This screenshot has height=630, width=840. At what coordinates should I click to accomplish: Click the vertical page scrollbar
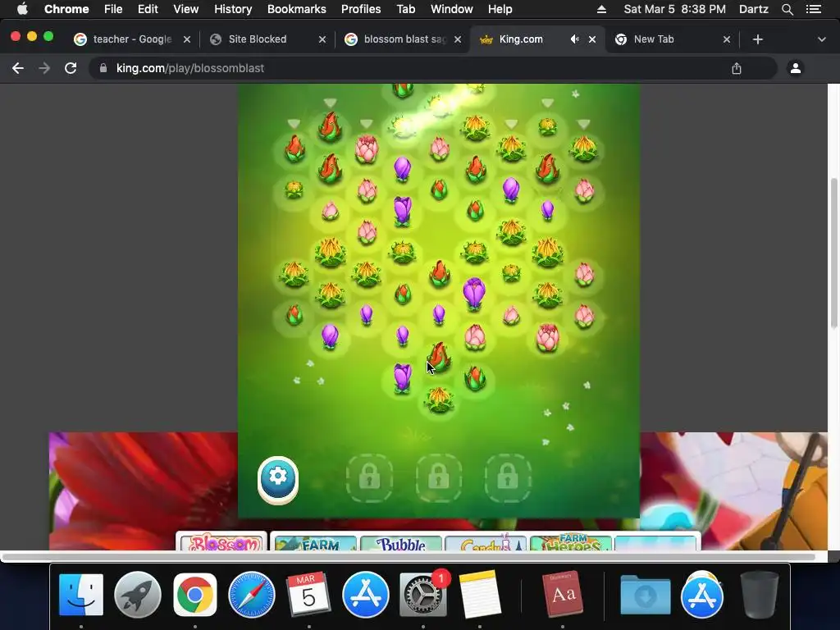[x=833, y=253]
